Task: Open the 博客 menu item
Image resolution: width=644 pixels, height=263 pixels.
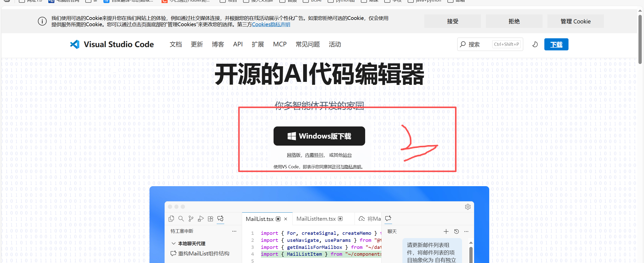Action: tap(218, 44)
